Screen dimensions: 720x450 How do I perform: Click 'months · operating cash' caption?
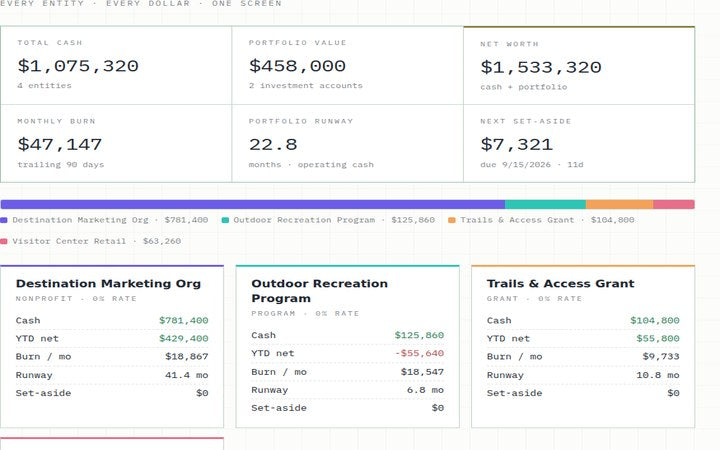coord(311,164)
